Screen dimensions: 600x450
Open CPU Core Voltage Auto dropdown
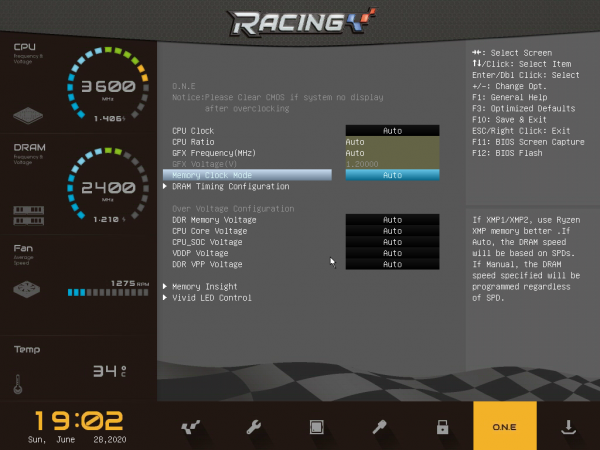(x=392, y=231)
